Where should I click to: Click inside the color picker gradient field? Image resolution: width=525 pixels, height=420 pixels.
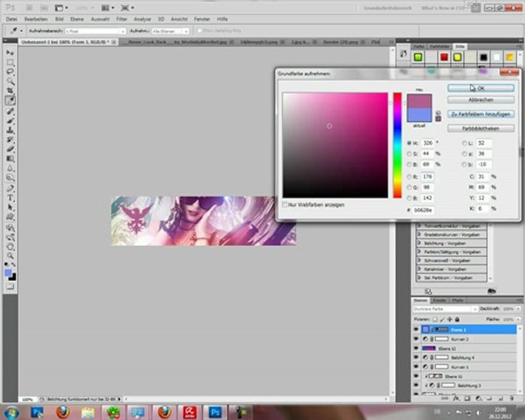pos(335,145)
